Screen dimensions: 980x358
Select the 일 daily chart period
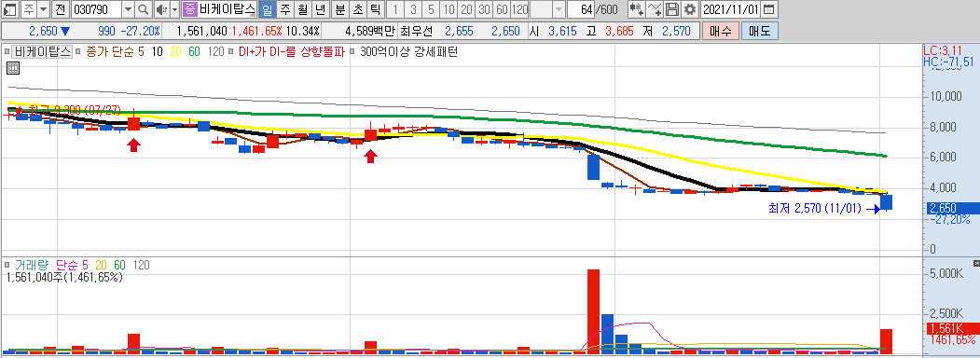click(x=268, y=9)
